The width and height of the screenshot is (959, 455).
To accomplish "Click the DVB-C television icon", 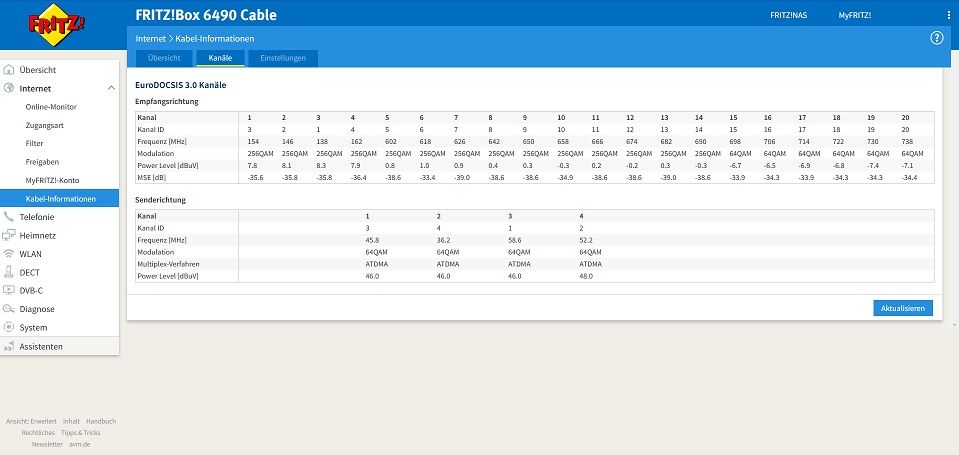I will pyautogui.click(x=9, y=290).
